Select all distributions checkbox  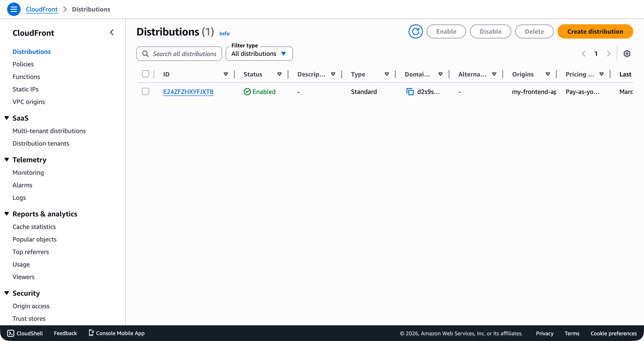coord(146,74)
